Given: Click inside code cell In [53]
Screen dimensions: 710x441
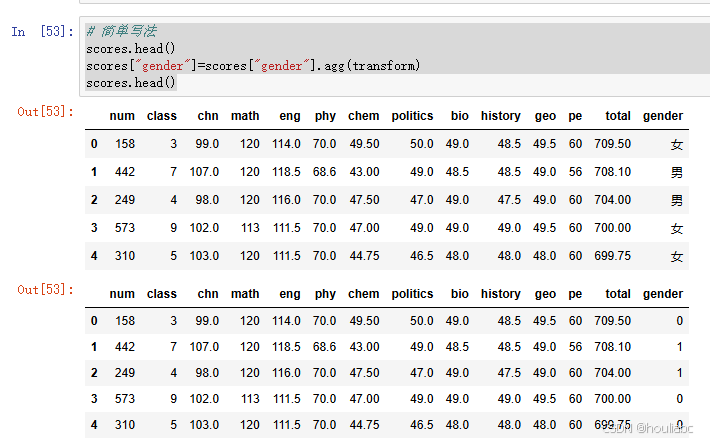Looking at the screenshot, I should 395,57.
